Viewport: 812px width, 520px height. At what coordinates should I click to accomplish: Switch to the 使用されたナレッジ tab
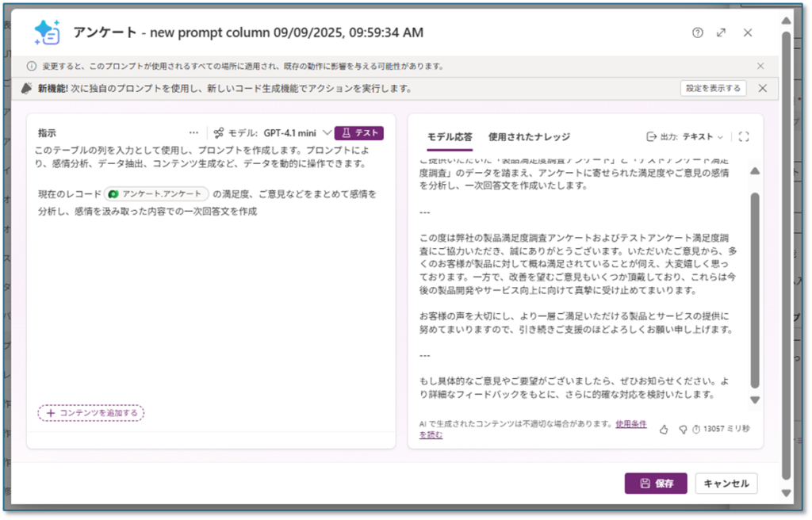click(529, 136)
